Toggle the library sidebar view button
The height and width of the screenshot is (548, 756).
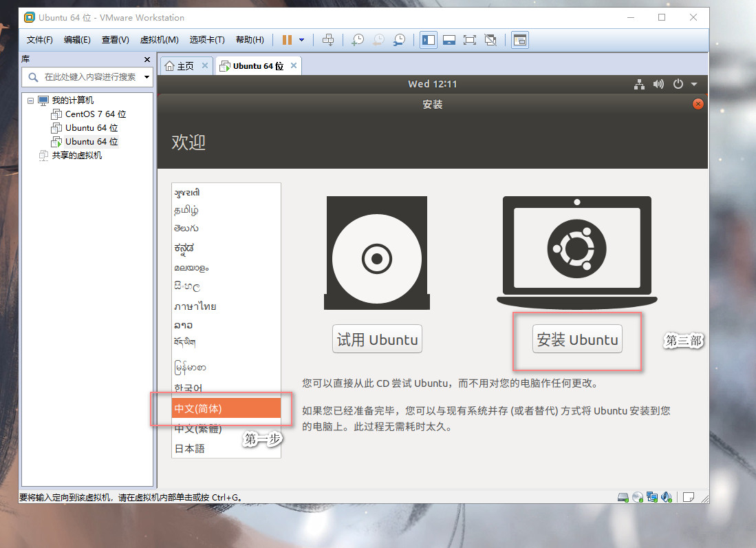click(429, 40)
